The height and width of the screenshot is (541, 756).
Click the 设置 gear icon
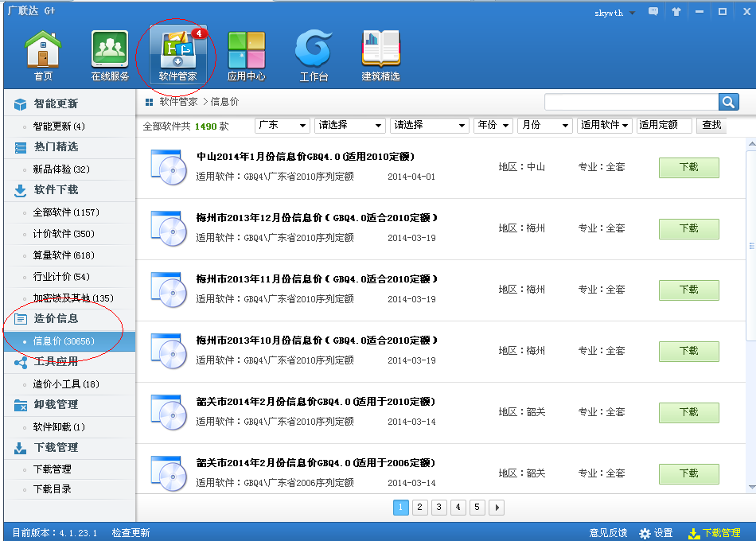point(645,533)
